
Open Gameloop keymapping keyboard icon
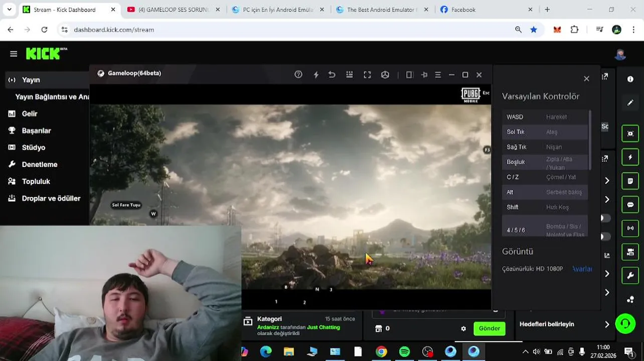point(350,75)
